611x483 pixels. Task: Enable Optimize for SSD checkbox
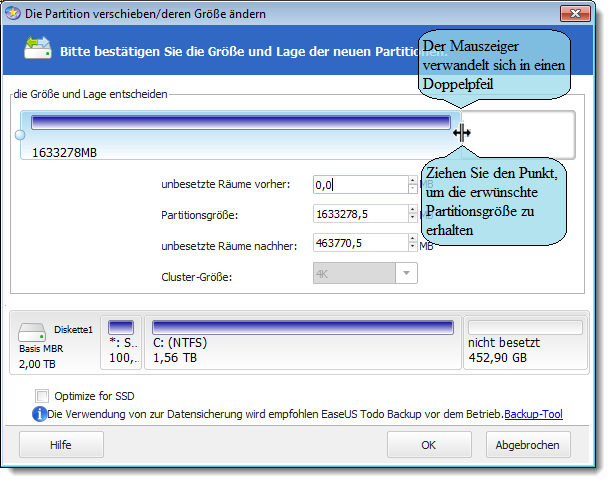pos(42,395)
